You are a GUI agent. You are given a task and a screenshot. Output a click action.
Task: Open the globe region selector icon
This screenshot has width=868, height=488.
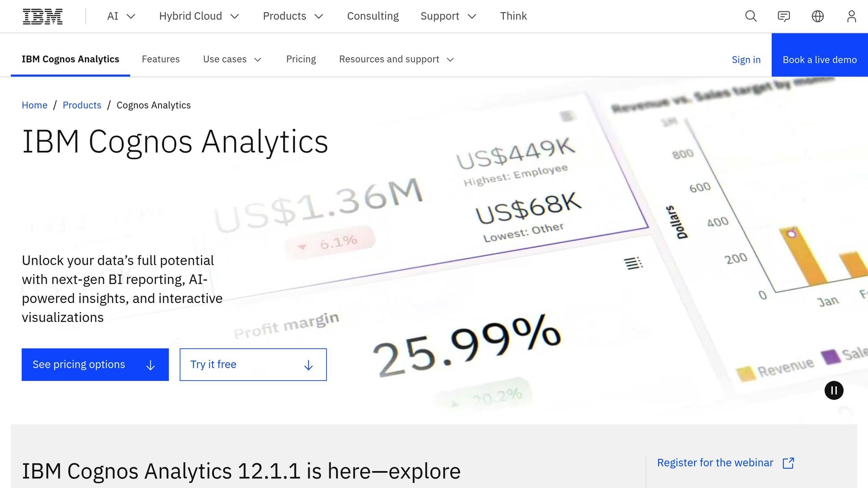[818, 16]
